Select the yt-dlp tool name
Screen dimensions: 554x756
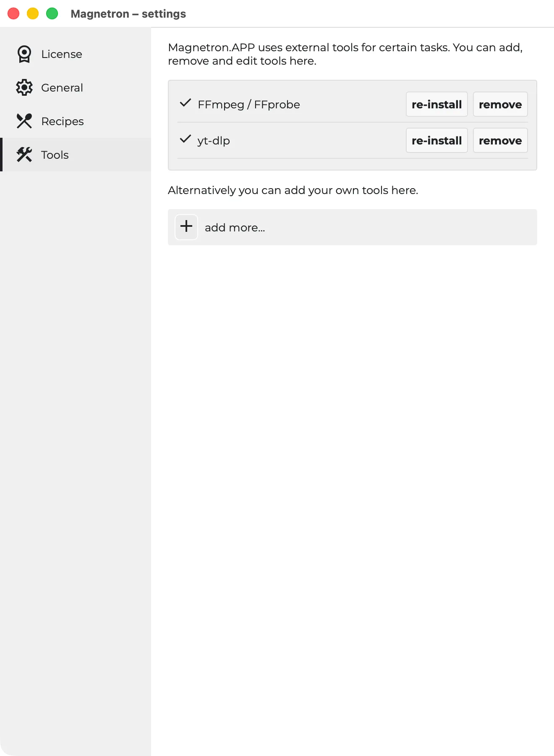214,141
